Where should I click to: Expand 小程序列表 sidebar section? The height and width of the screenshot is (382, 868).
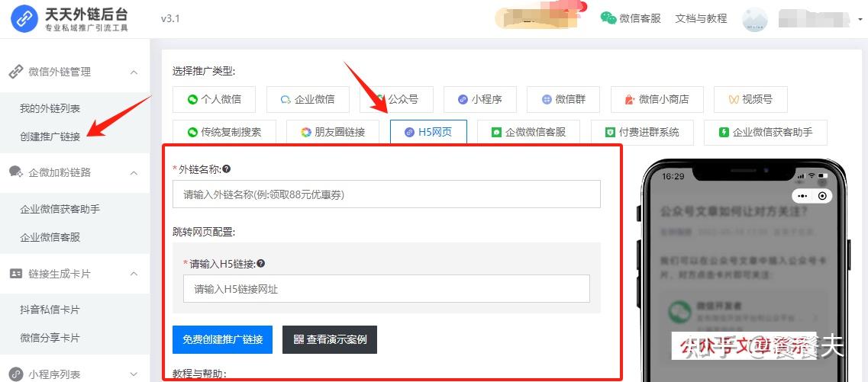click(134, 374)
